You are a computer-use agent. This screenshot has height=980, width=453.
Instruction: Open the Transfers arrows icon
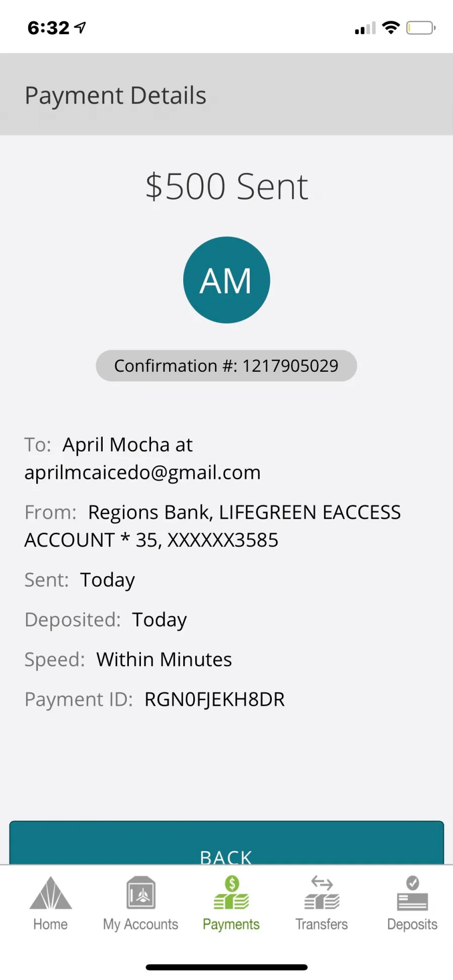(322, 893)
